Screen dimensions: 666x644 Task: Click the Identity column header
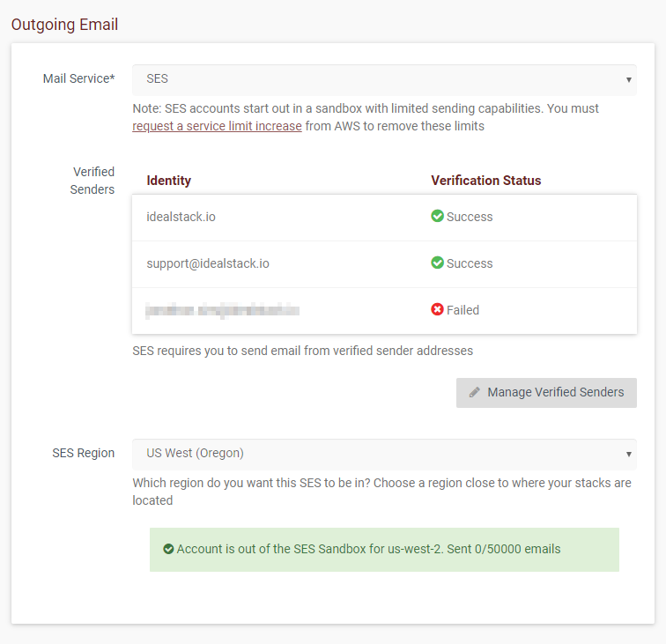point(168,181)
